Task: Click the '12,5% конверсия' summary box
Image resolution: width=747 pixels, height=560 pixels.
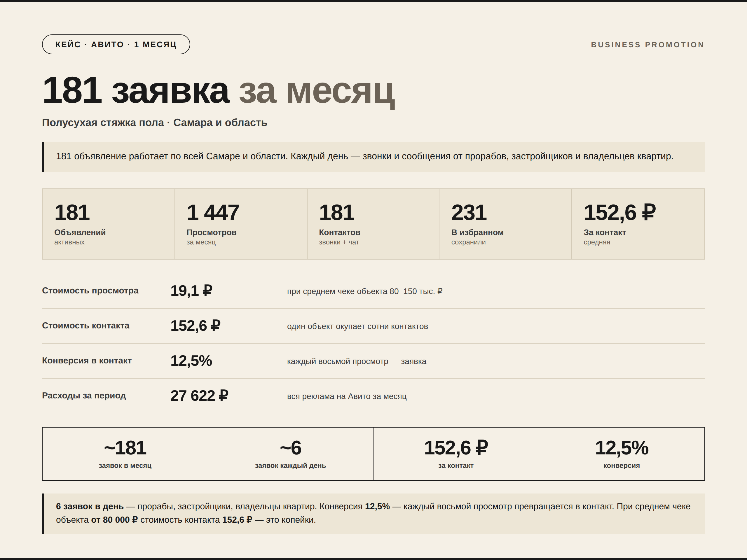Action: [622, 454]
